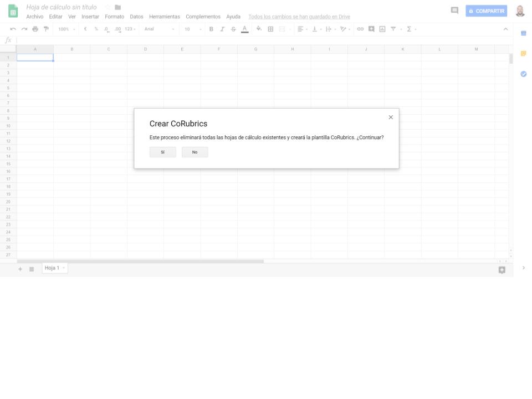Toggle strikethrough formatting
The width and height of the screenshot is (532, 399).
pyautogui.click(x=233, y=29)
